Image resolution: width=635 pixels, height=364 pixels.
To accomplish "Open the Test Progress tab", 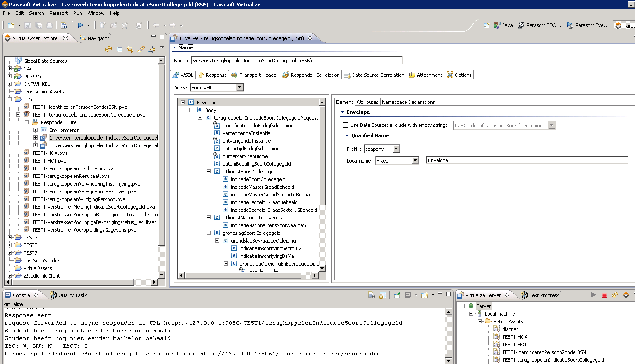I will pos(540,295).
